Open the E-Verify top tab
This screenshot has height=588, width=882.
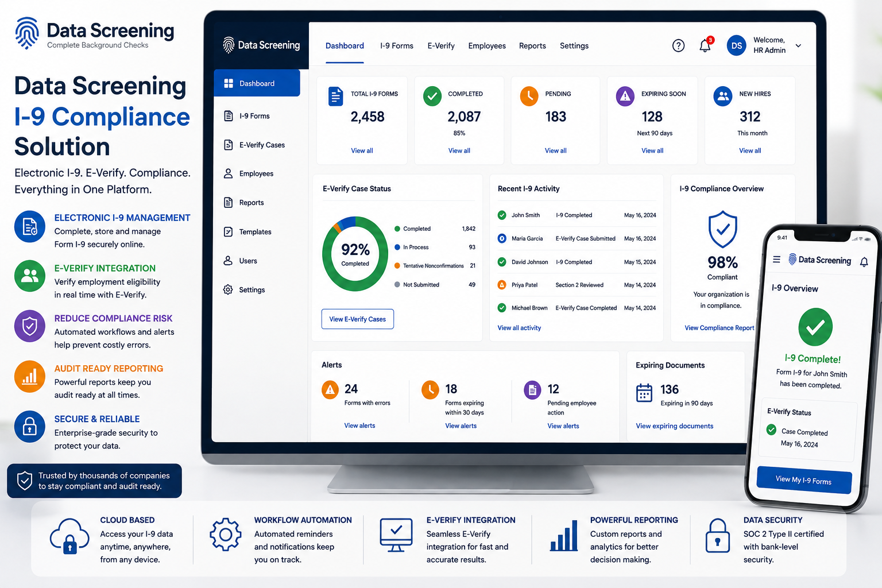click(441, 46)
